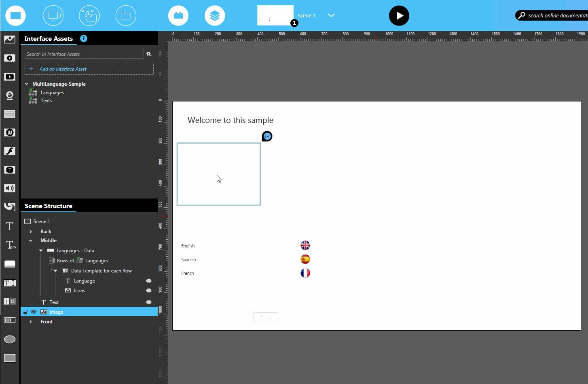Switch to the Interface Assets tab
Screen dimensions: 588x384
click(x=48, y=39)
